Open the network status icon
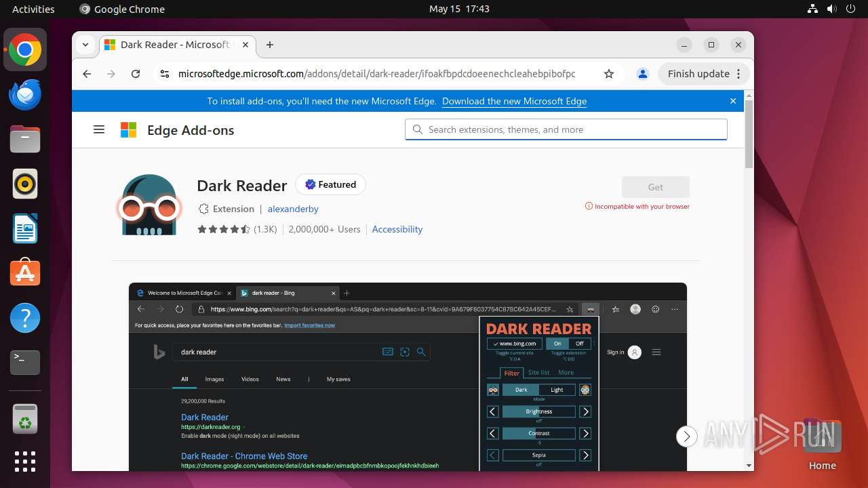Image resolution: width=868 pixels, height=488 pixels. [813, 9]
